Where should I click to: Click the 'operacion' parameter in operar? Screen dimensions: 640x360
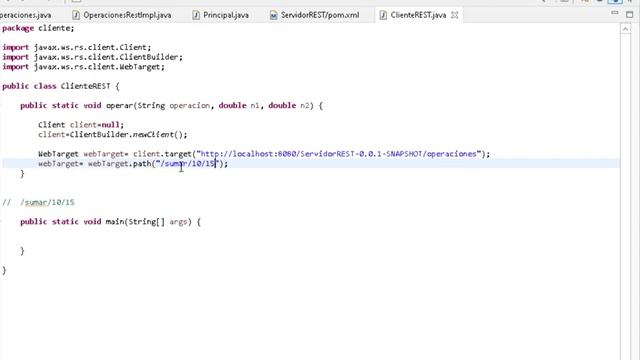(x=189, y=105)
